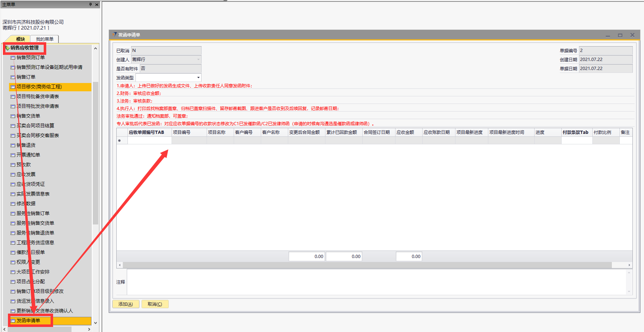Click the 发函申请单 form icon in sidebar
The image size is (644, 332).
[x=13, y=321]
